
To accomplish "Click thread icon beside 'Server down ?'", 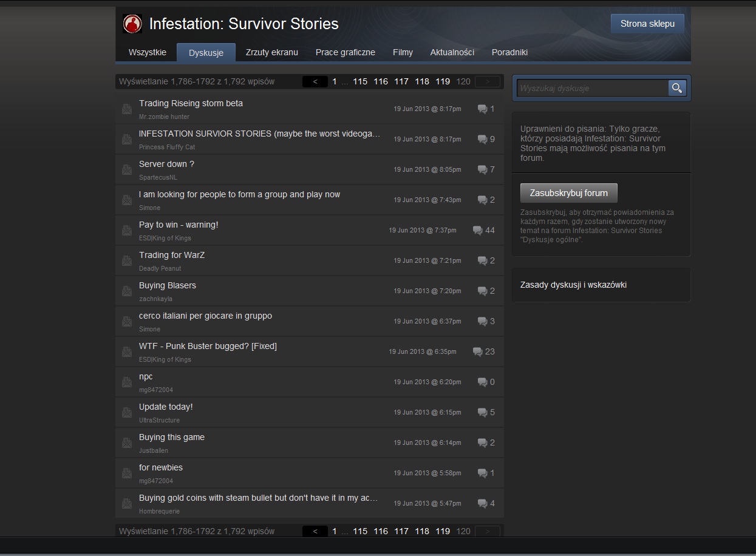I will [x=126, y=170].
